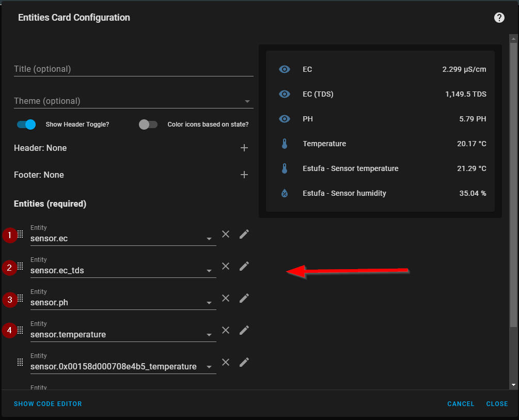Edit the sensor.ec_tds entity with pencil

click(244, 266)
